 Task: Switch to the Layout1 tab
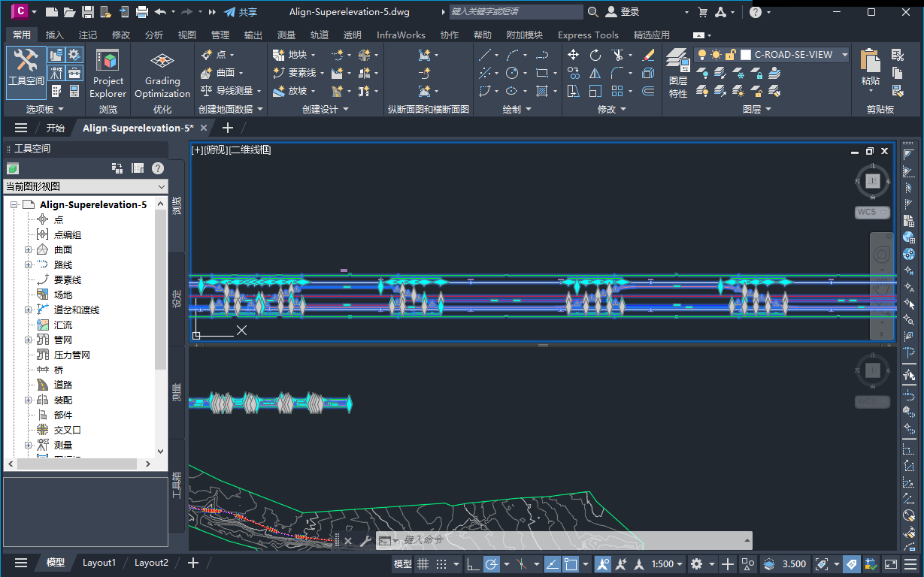click(x=98, y=562)
